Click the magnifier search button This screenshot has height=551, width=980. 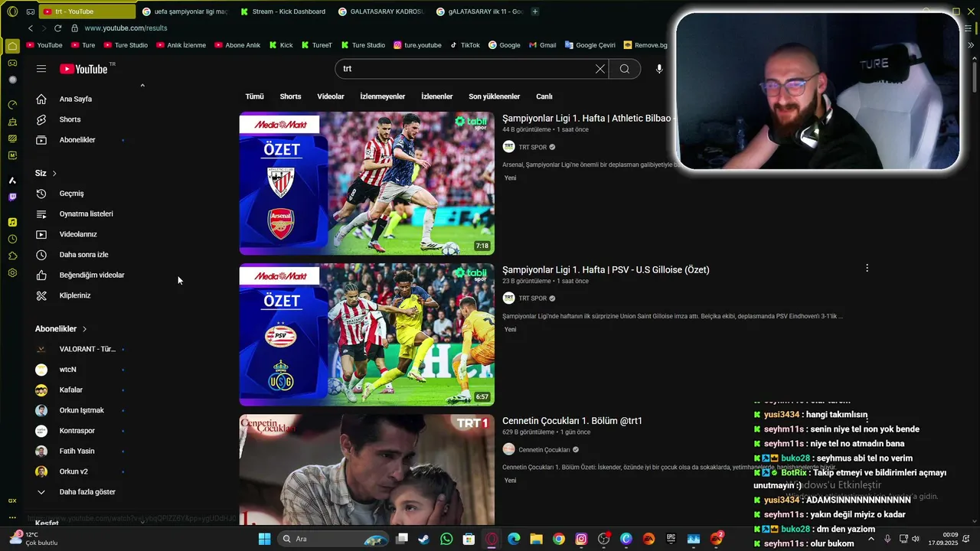tap(625, 69)
